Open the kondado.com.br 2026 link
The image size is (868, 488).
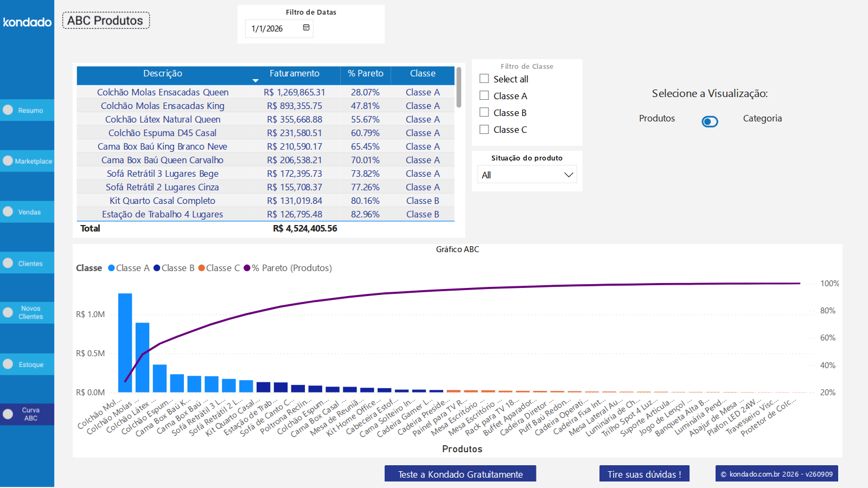(777, 474)
